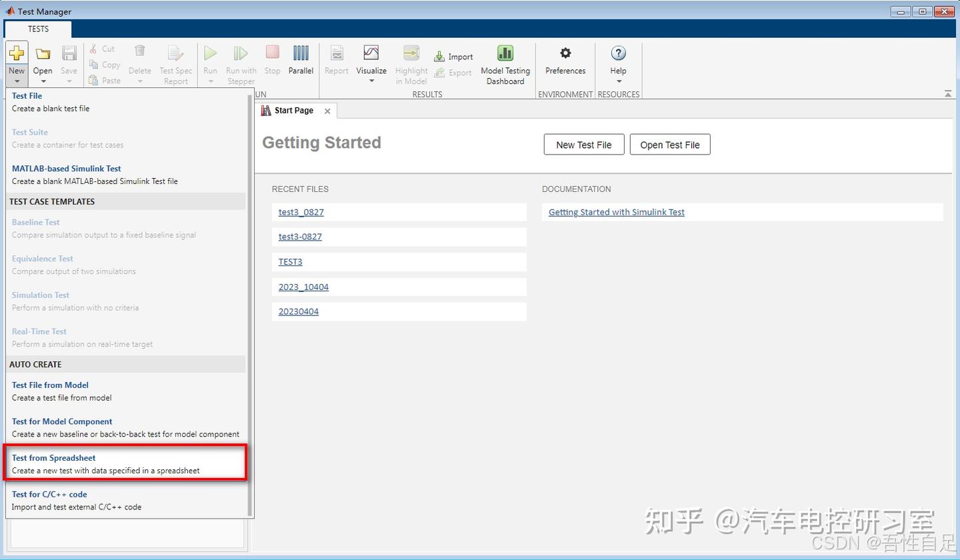Select Test from Spreadsheet
Screen dimensions: 960x560
tap(53, 458)
